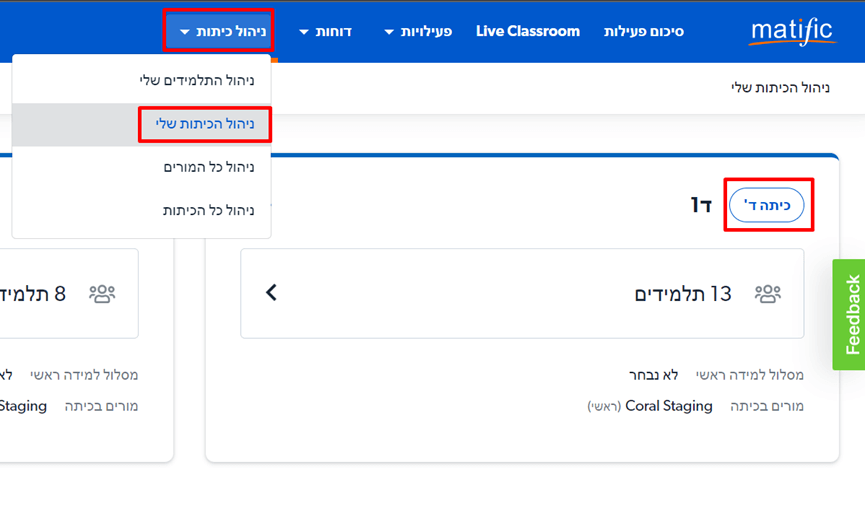Collapse the ניהול כיתות dropdown
Viewport: 865px width, 506px height.
pyautogui.click(x=223, y=31)
